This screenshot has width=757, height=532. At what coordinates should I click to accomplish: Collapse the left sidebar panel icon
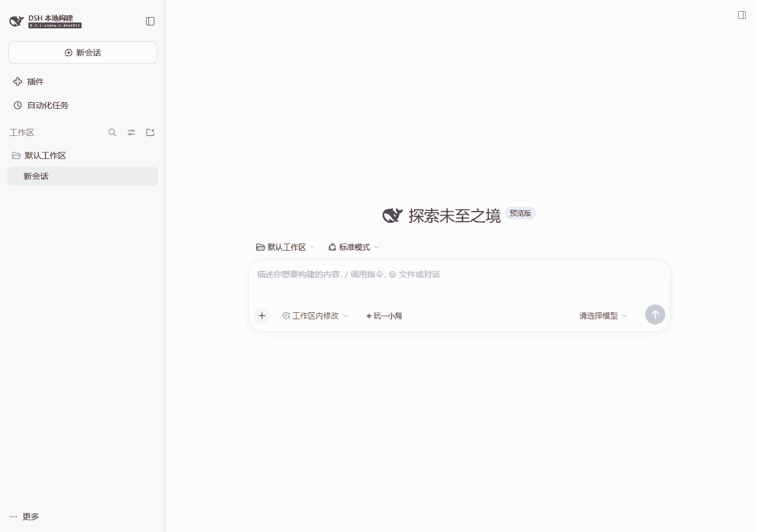click(x=150, y=21)
